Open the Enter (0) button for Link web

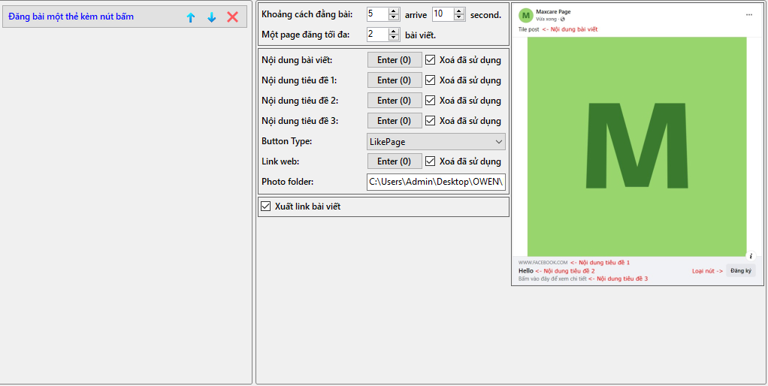394,161
